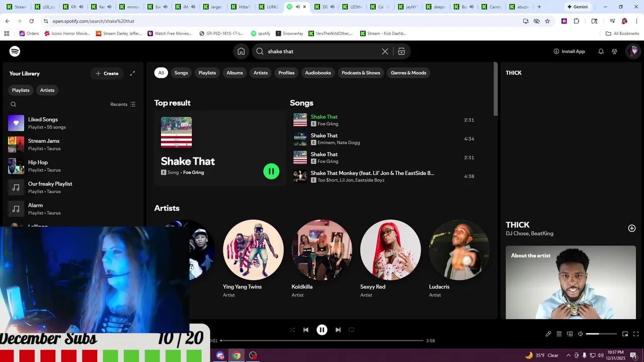Open Chrome media control icon
The image size is (644, 362).
coord(612,21)
